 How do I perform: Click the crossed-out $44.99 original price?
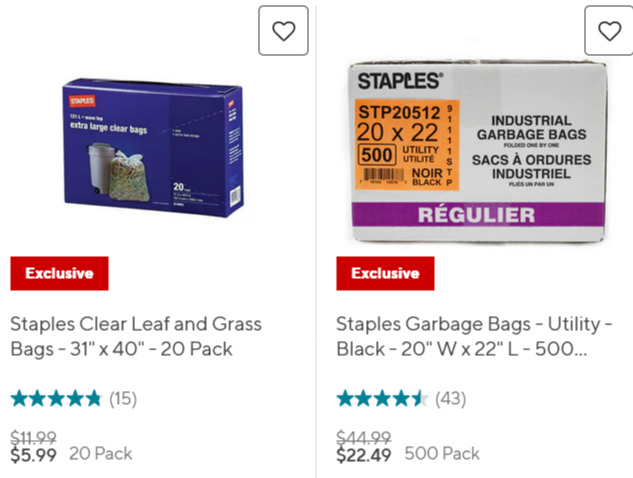364,437
